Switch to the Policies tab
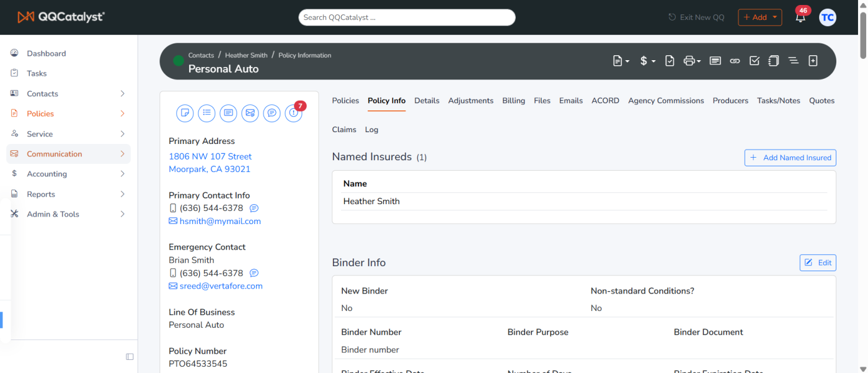This screenshot has height=373, width=868. point(345,101)
